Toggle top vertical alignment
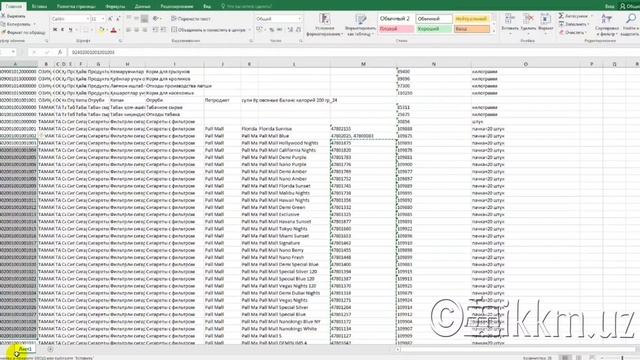 [x=129, y=19]
